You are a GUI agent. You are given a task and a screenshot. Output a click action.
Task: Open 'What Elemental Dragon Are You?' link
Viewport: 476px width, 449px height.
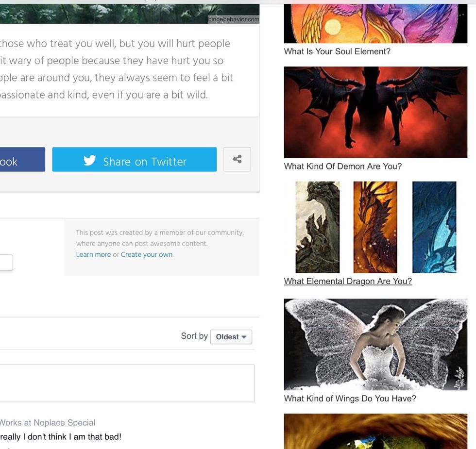(x=348, y=281)
